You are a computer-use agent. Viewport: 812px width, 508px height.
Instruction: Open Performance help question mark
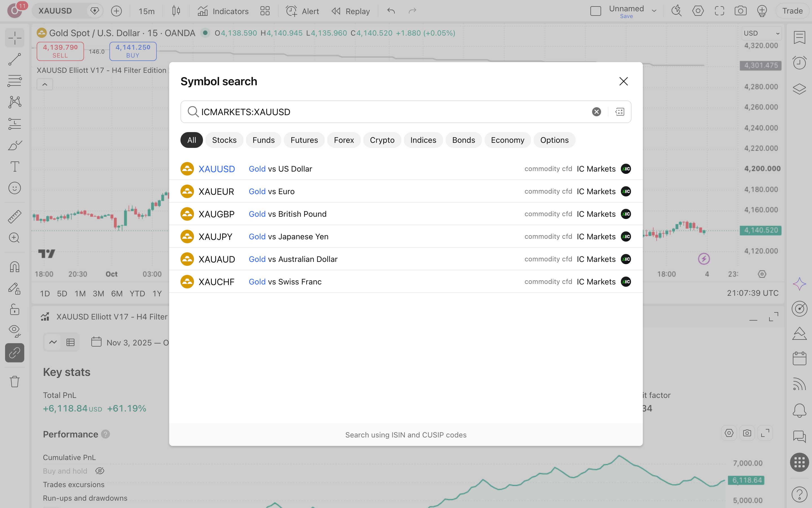pyautogui.click(x=105, y=434)
